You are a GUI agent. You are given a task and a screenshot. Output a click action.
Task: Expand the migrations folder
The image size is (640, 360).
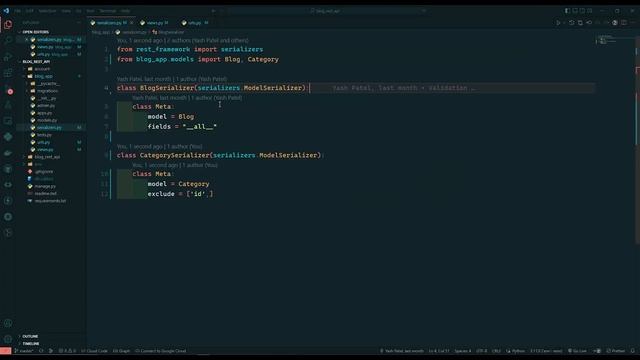coord(47,91)
